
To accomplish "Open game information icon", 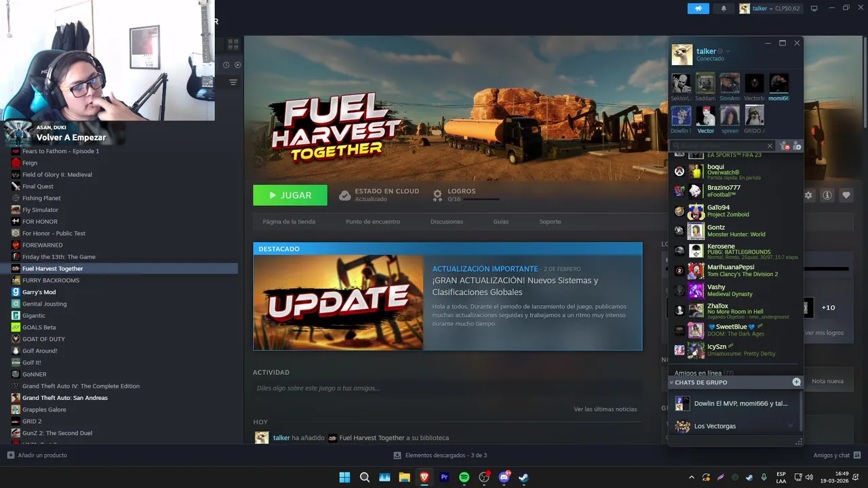I will pos(827,195).
